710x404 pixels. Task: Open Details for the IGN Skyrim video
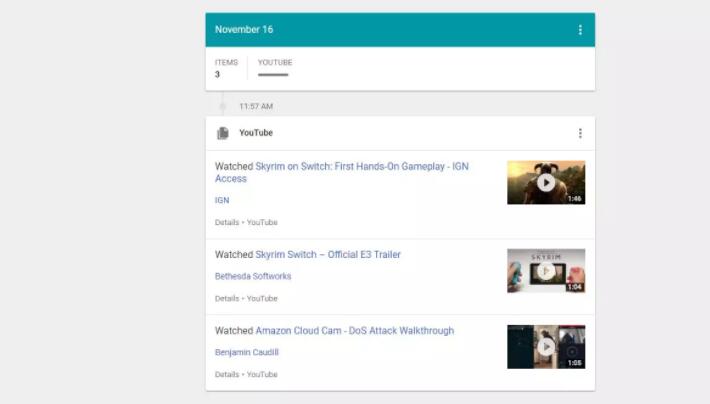[x=227, y=222]
